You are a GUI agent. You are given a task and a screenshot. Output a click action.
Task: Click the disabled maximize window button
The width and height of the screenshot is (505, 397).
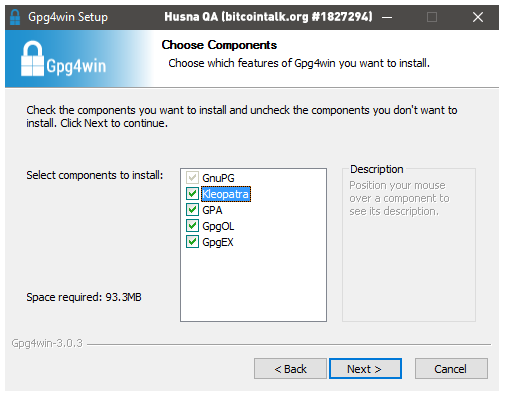[432, 17]
